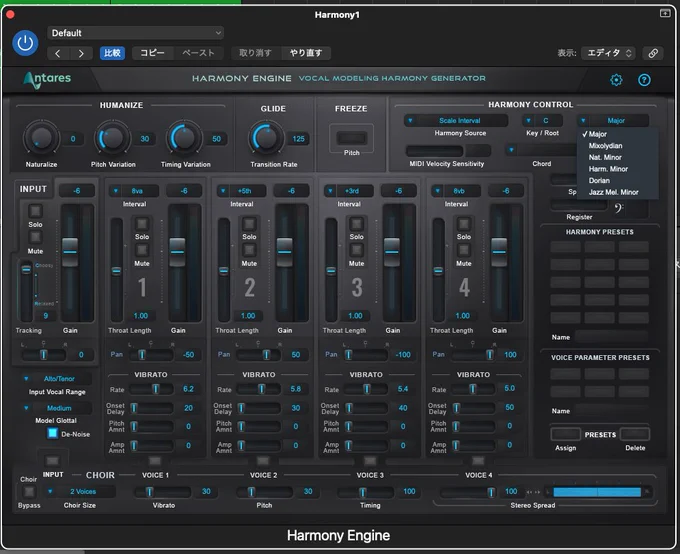This screenshot has width=680, height=554.
Task: Select Dorian from the scale menu
Action: coord(618,180)
